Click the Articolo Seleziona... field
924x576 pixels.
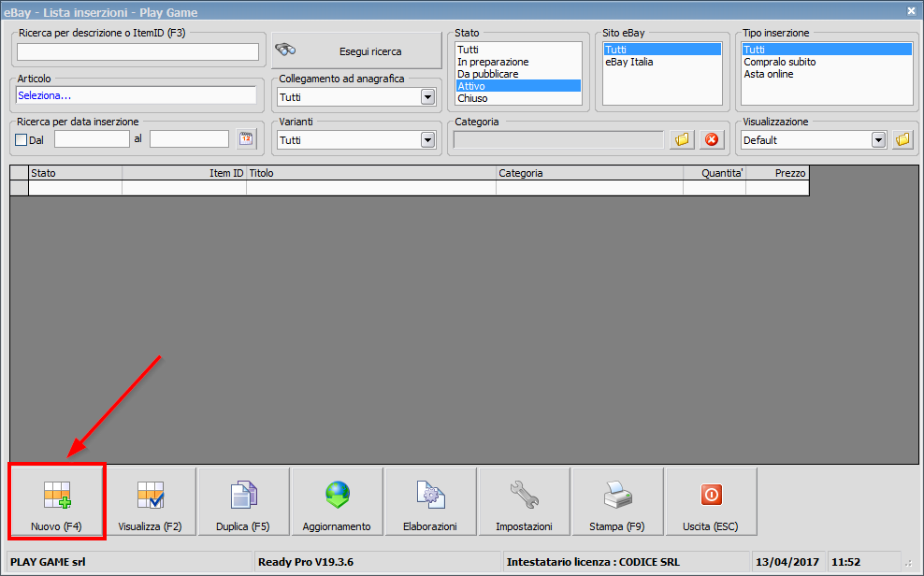tap(137, 95)
